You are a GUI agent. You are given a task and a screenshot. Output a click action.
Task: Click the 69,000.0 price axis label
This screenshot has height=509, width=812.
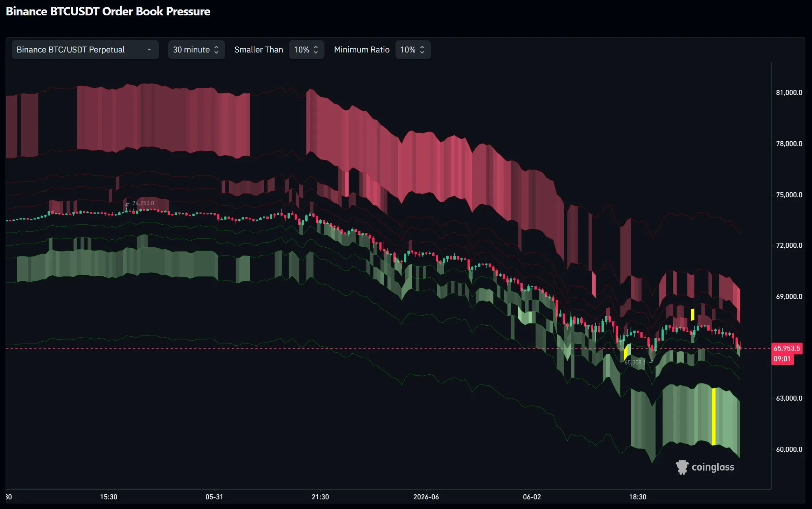tap(789, 297)
